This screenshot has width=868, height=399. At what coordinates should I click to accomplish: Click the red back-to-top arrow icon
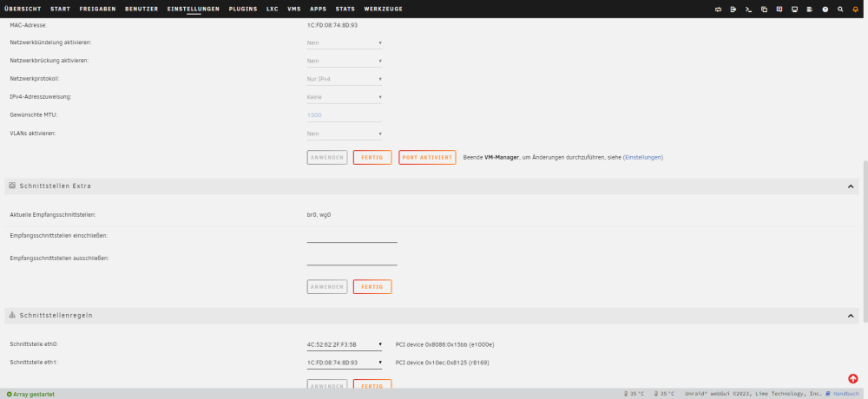852,378
